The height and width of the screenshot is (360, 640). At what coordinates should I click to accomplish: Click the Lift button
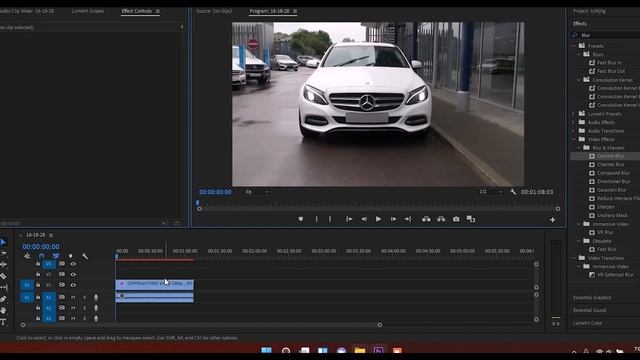pyautogui.click(x=426, y=219)
